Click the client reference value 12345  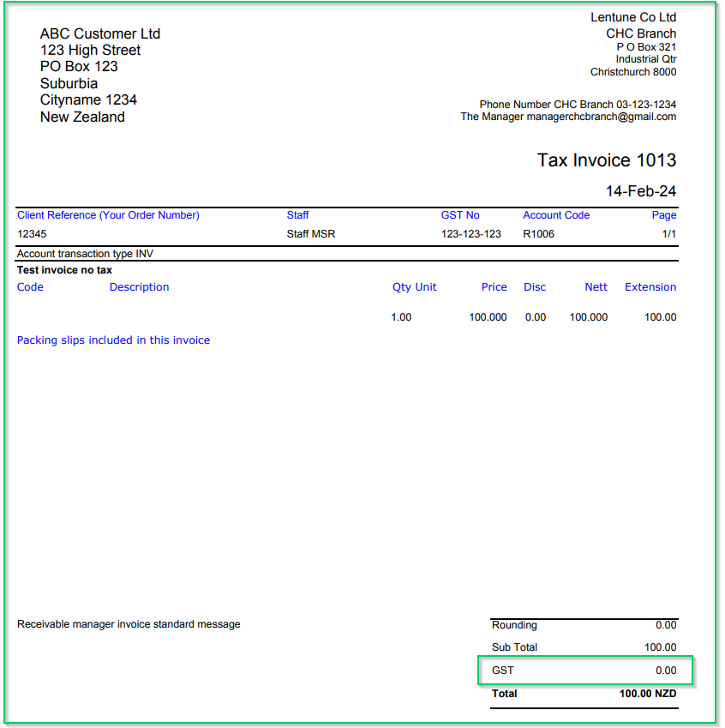[x=30, y=233]
